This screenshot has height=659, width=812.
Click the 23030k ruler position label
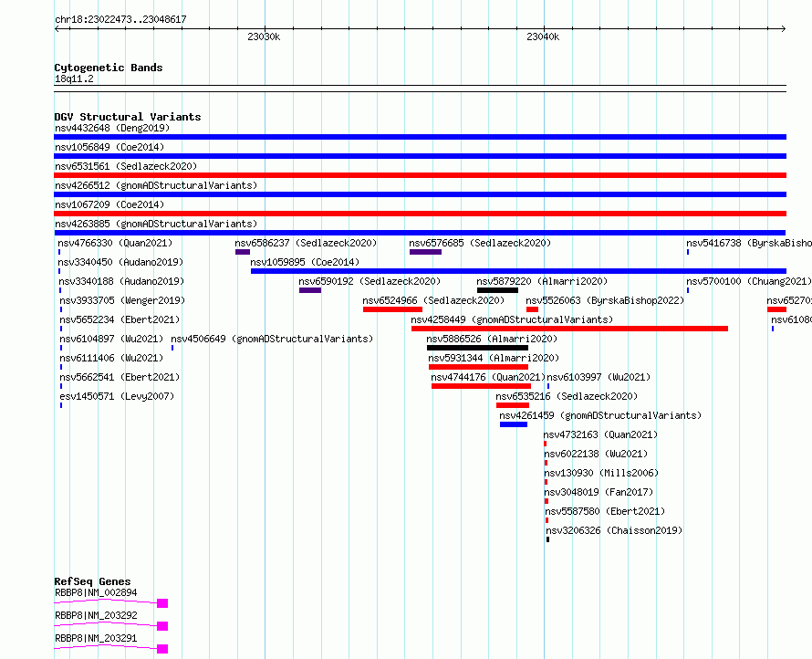pyautogui.click(x=264, y=37)
